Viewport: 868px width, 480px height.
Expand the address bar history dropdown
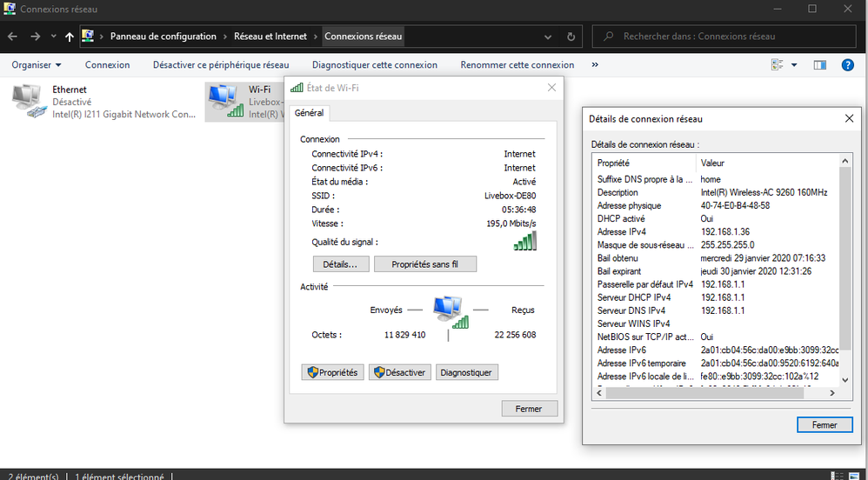tap(548, 37)
